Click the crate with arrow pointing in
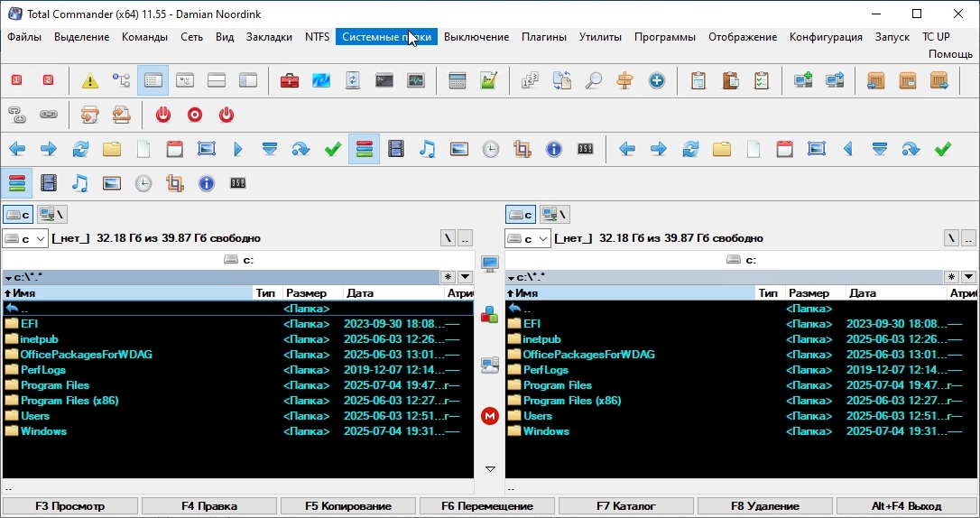Screen dimensions: 980x518 click(875, 80)
